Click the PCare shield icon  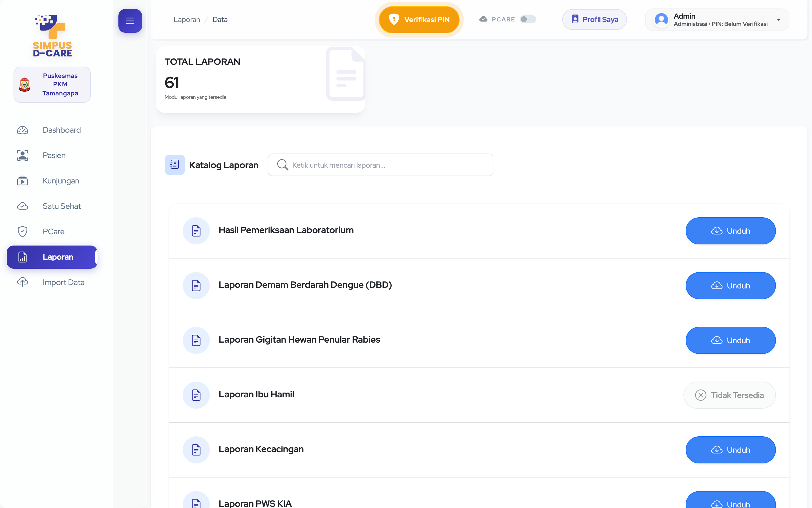click(x=23, y=231)
